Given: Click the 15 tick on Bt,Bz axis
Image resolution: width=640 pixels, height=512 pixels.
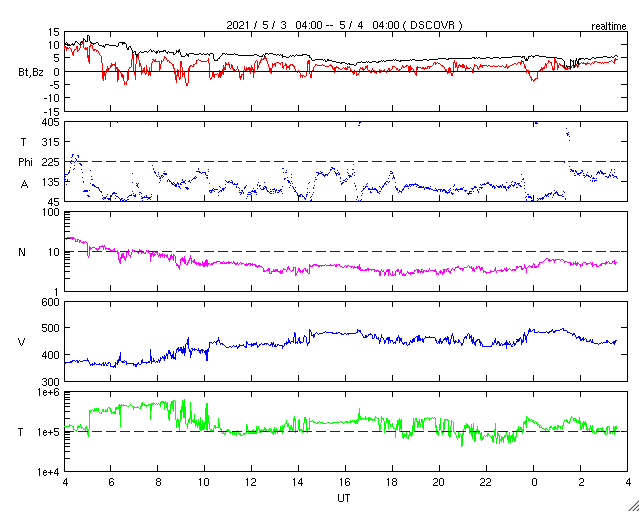Looking at the screenshot, I should click(53, 32).
